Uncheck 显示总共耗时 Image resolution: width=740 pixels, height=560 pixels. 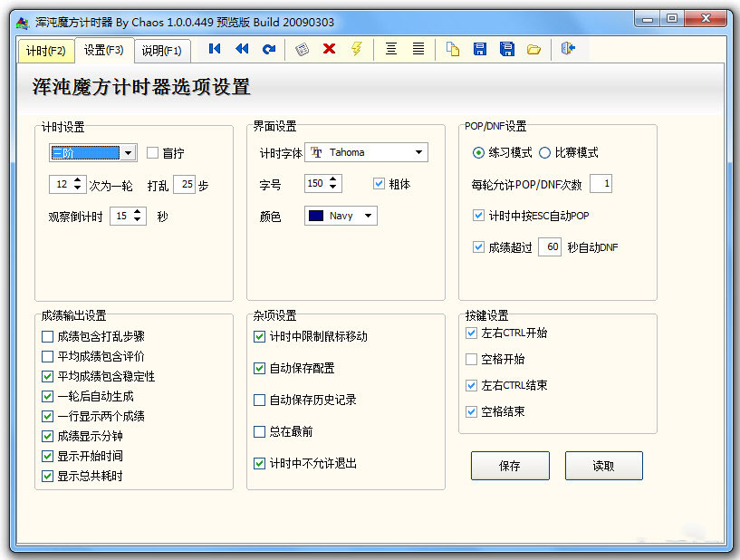47,476
